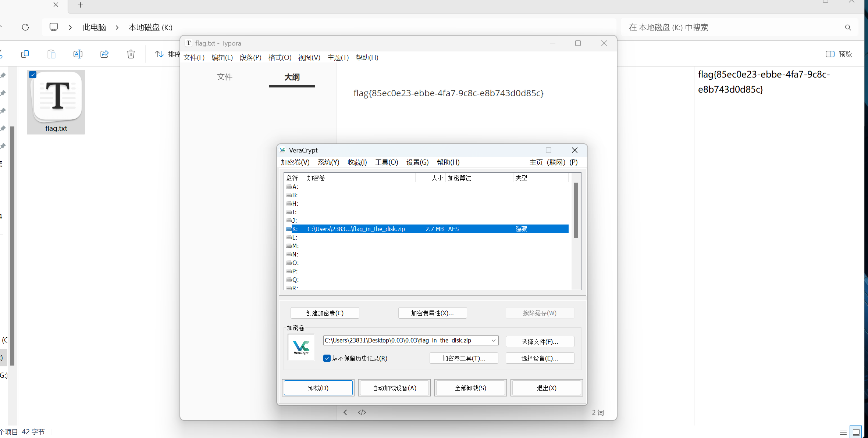Open a new Explorer tab with plus icon
Image resolution: width=868 pixels, height=438 pixels.
coord(81,5)
